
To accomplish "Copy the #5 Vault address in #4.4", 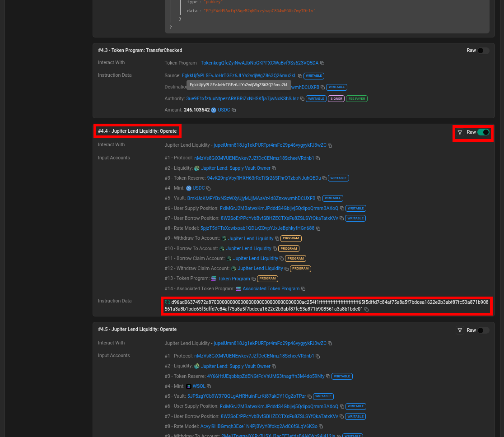I will (x=319, y=198).
